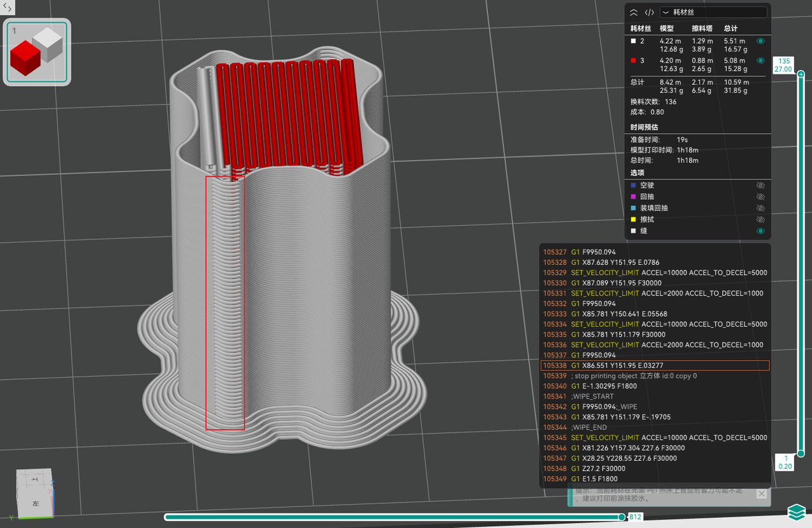Open the 耗材丝 view type dropdown
Image resolution: width=812 pixels, height=528 pixels.
tap(713, 12)
